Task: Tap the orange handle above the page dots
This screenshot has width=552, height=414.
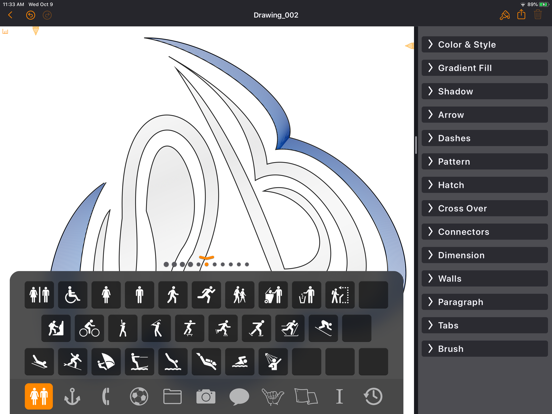Action: [206, 258]
